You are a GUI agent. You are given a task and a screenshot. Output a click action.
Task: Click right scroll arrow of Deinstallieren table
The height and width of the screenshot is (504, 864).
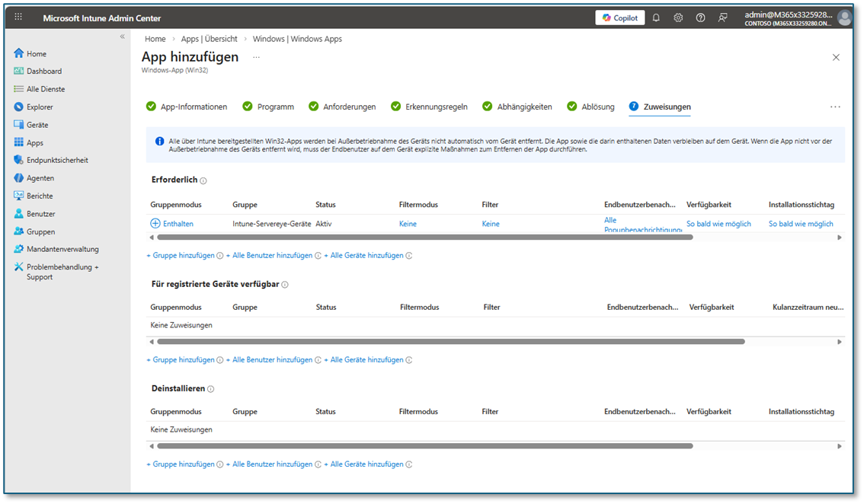click(x=839, y=446)
